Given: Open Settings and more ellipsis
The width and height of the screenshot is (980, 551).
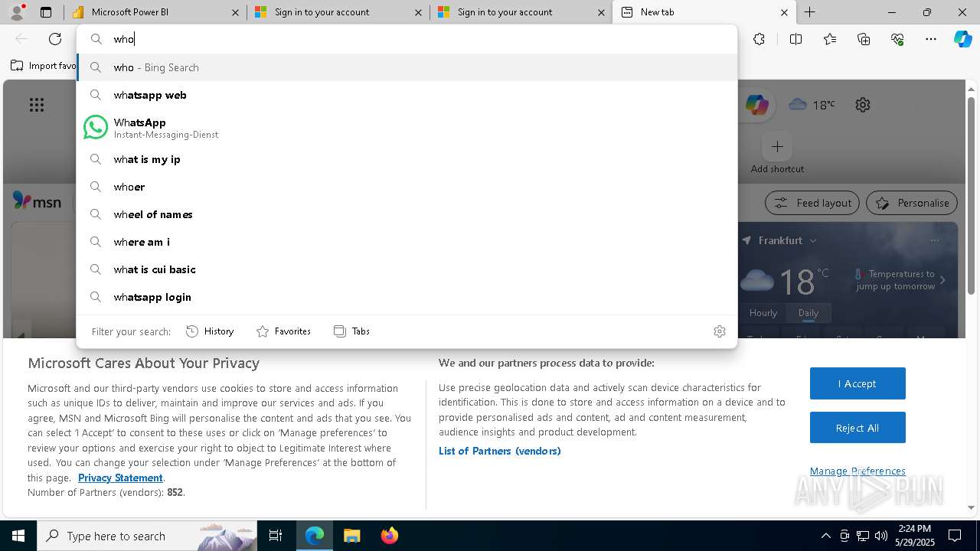Looking at the screenshot, I should [x=931, y=39].
